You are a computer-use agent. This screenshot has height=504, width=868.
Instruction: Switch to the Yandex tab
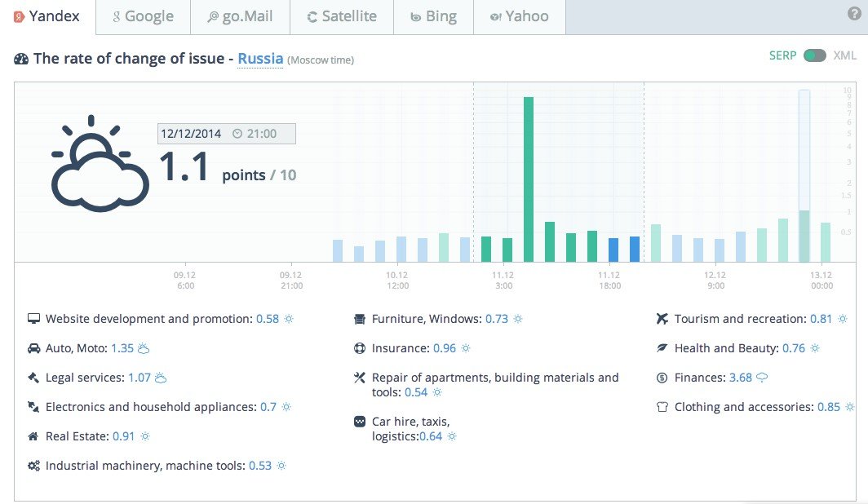click(x=47, y=16)
